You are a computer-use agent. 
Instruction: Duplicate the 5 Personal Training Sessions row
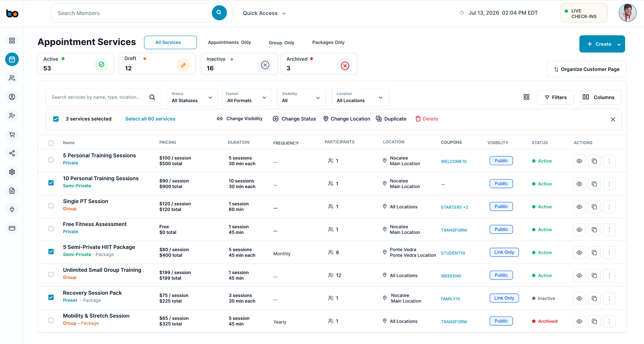pyautogui.click(x=594, y=161)
